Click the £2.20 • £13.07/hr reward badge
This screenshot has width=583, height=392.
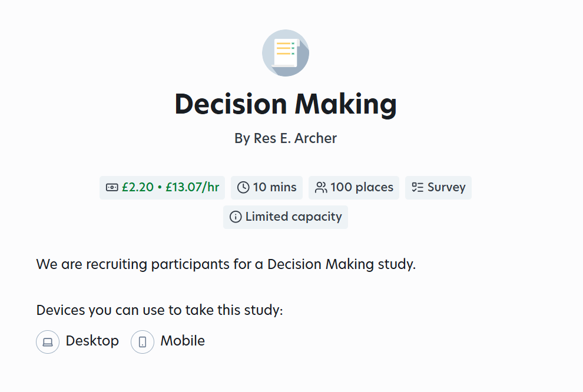[x=162, y=188]
